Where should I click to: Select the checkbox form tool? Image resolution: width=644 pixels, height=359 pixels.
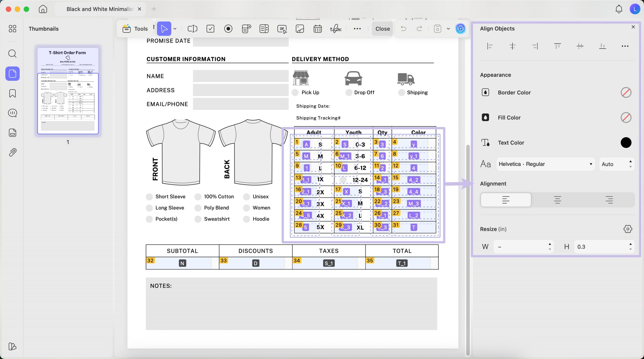[210, 29]
